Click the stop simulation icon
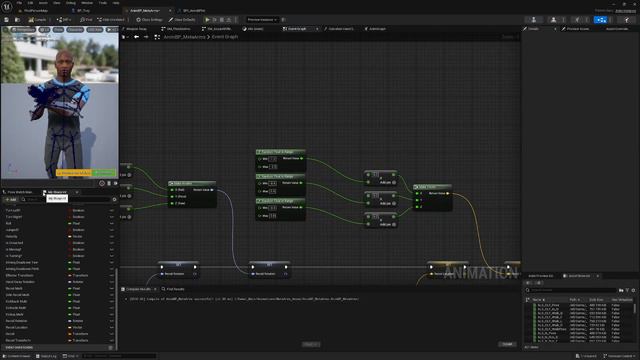This screenshot has height=360, width=640. click(222, 20)
